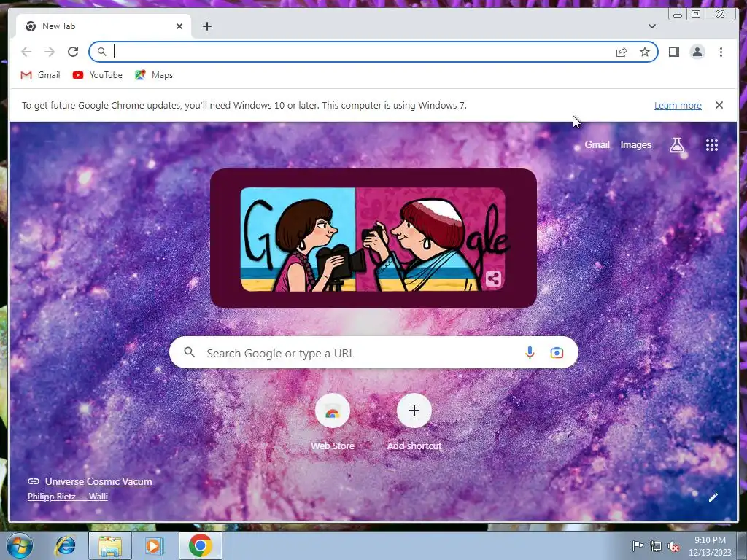Expand the tab search chevron
Image resolution: width=747 pixels, height=560 pixels.
(x=651, y=26)
